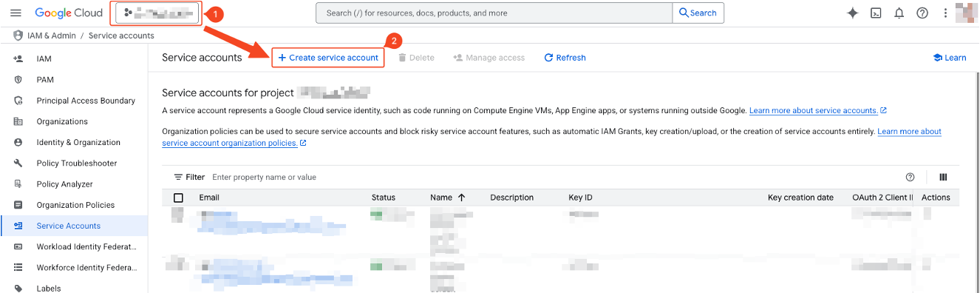Click the Identity & Organization person icon
Screen dimensions: 980x293
[18, 142]
